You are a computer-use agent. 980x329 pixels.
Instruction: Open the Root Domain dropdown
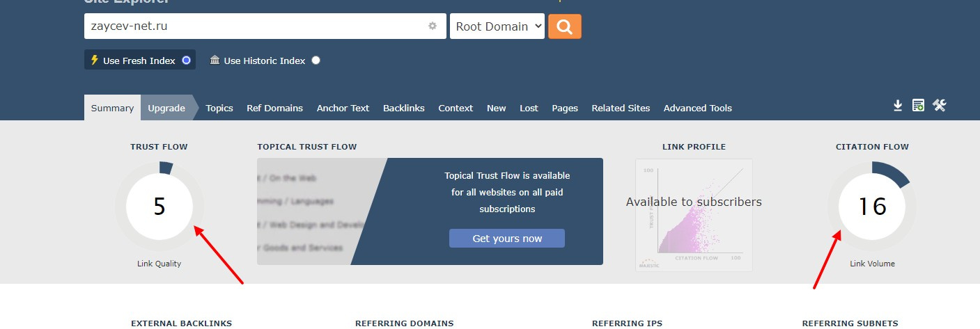tap(497, 26)
